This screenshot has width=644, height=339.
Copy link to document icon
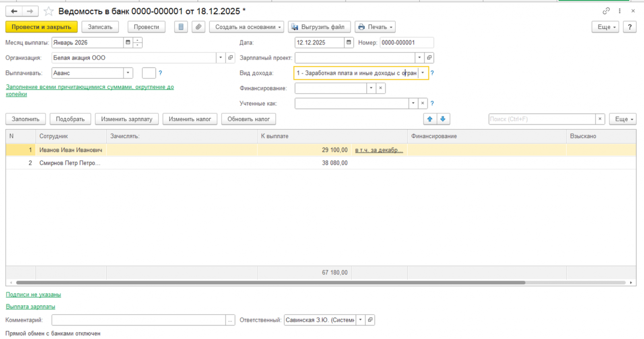(x=606, y=11)
